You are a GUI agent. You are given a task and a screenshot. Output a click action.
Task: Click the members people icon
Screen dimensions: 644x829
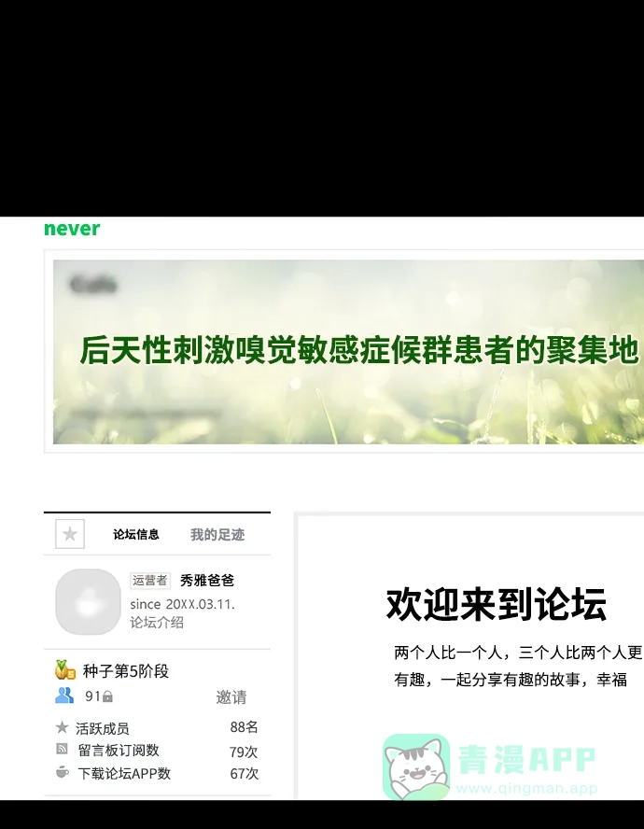tap(64, 696)
